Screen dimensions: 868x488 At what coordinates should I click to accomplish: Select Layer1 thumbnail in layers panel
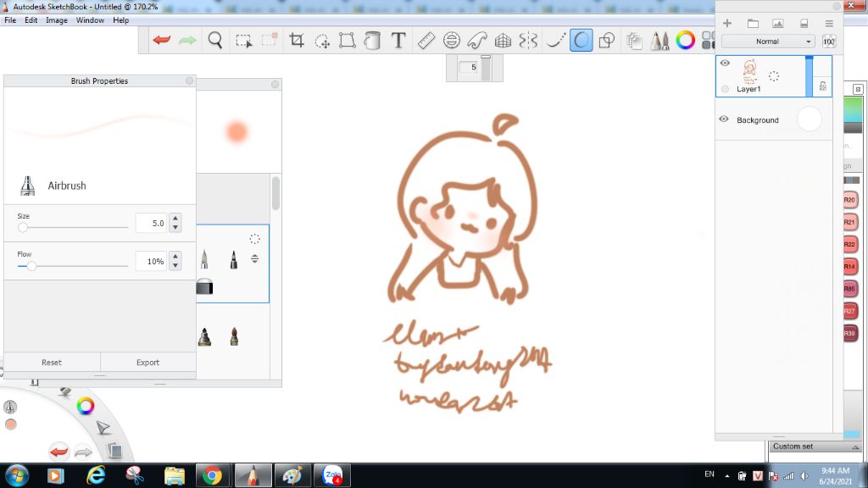pyautogui.click(x=750, y=71)
